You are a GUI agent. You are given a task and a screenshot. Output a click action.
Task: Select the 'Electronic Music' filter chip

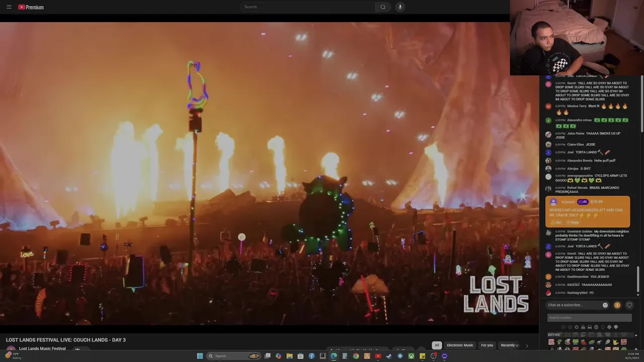[x=460, y=345]
